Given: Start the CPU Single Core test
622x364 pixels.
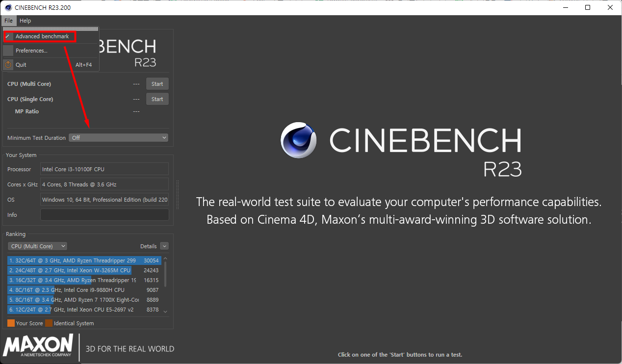Looking at the screenshot, I should pos(157,99).
